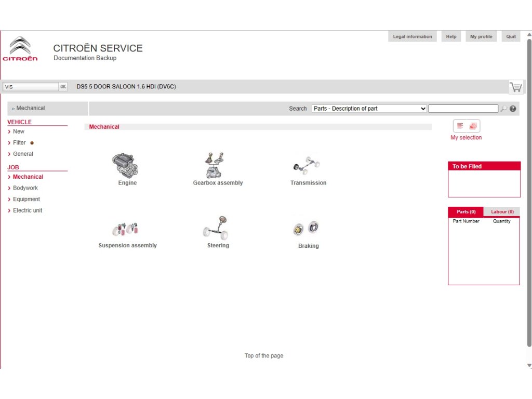Expand Equipment in the JOB menu
This screenshot has width=532, height=399.
(x=26, y=199)
